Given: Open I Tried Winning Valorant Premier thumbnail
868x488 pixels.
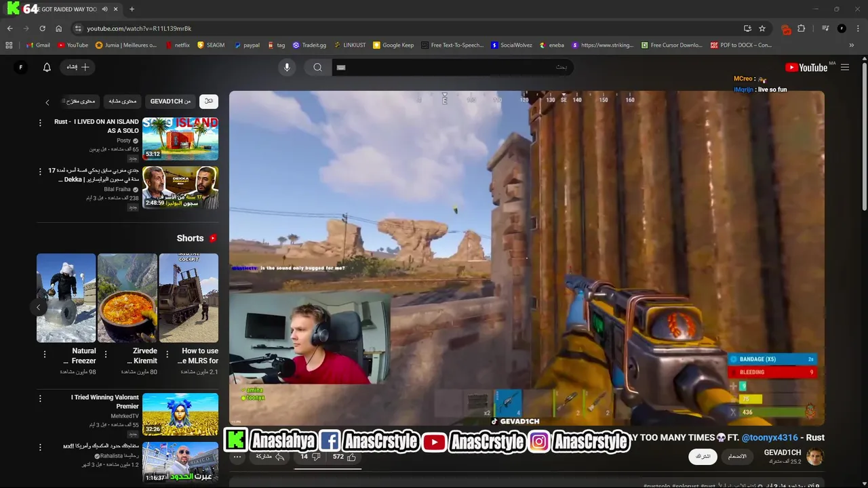Looking at the screenshot, I should click(180, 414).
